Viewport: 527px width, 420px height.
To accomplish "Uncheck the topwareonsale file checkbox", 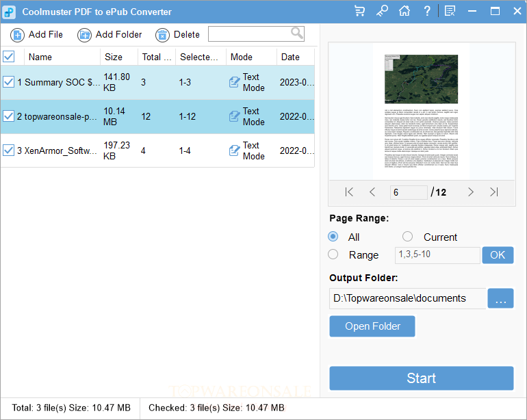I will coord(8,116).
